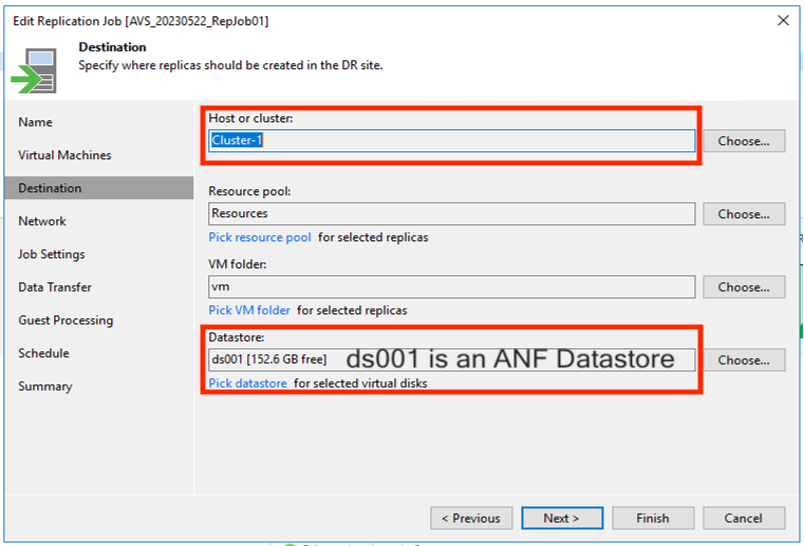Click the Pick datastore link
Screen dimensions: 804x546
point(248,383)
